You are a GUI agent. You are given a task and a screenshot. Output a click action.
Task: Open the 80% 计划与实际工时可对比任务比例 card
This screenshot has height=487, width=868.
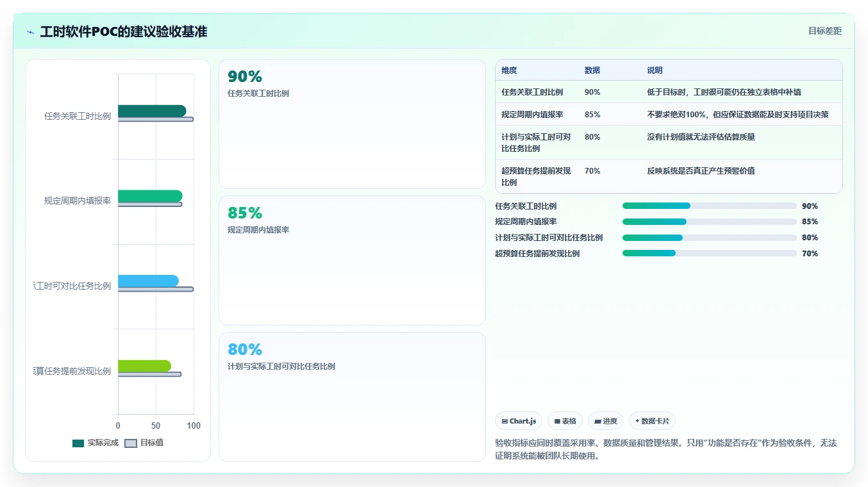click(x=352, y=397)
